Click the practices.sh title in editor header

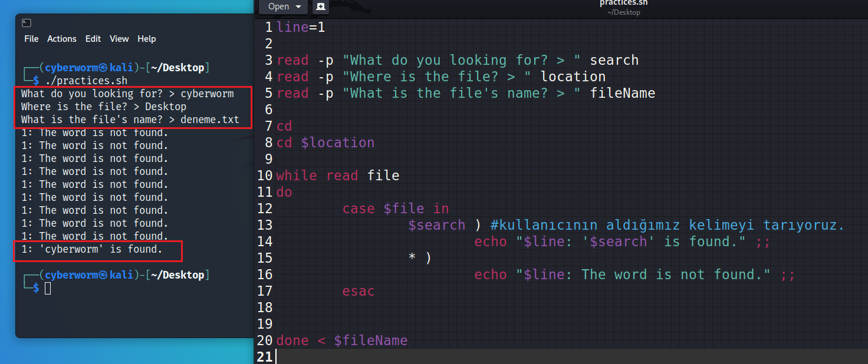(623, 3)
